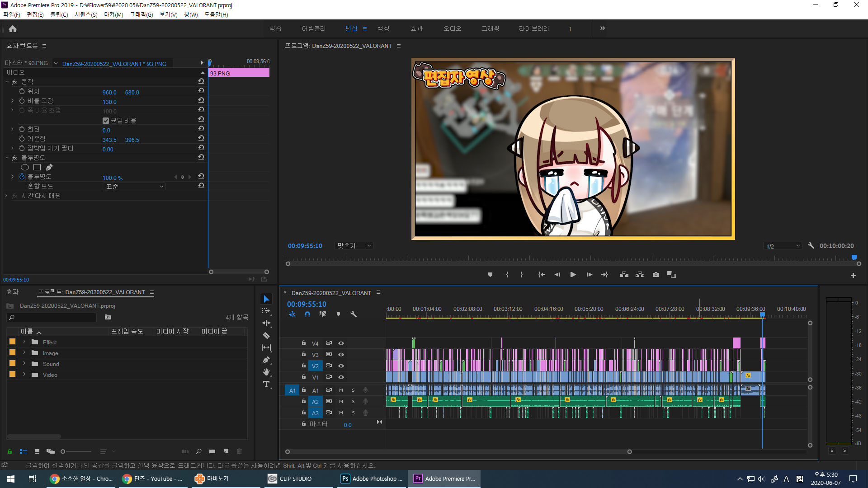Viewport: 868px width, 488px height.
Task: Expand the Effect bin folder
Action: pos(24,342)
